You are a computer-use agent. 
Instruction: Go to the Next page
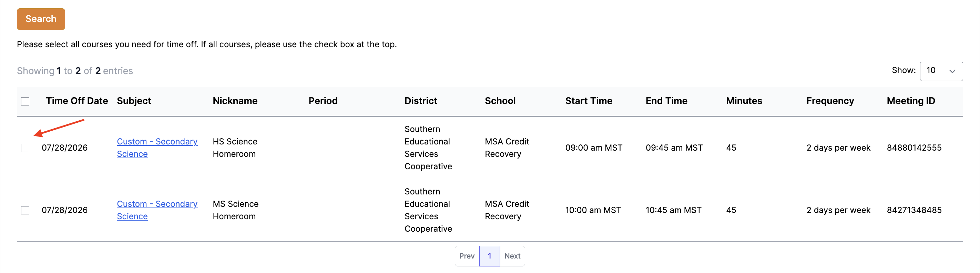click(x=512, y=256)
